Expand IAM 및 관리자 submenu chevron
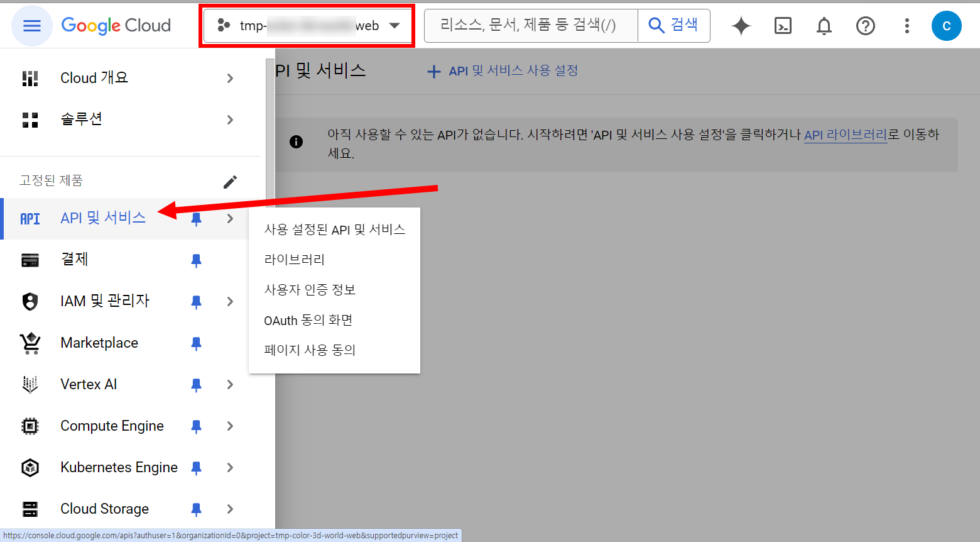 click(x=230, y=302)
